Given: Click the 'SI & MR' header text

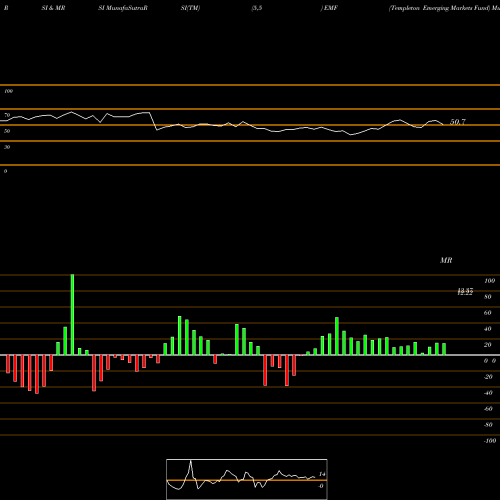Looking at the screenshot, I should click(53, 8).
